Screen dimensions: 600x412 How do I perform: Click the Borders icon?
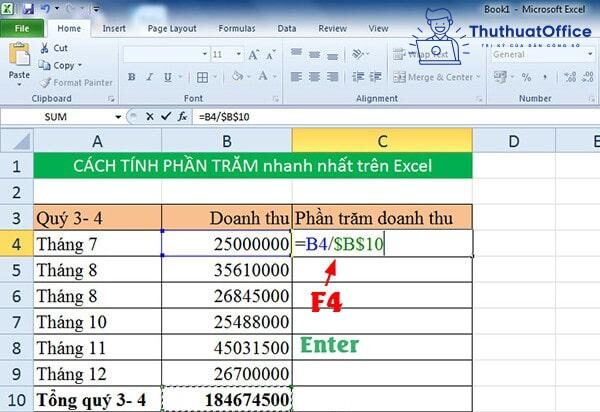tap(202, 77)
